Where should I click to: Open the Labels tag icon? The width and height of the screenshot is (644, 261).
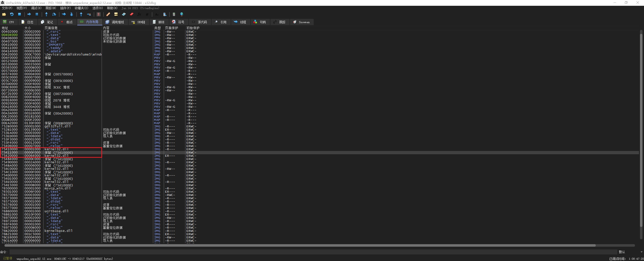pos(124,14)
